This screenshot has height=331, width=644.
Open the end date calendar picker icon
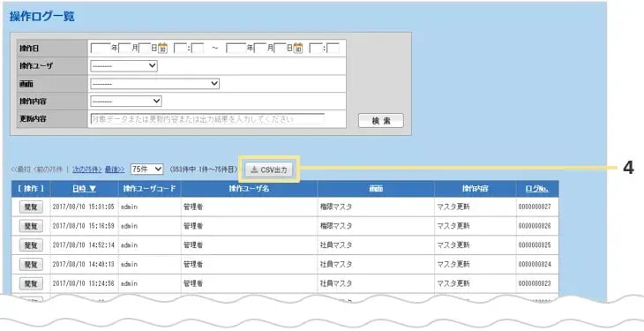pos(298,49)
